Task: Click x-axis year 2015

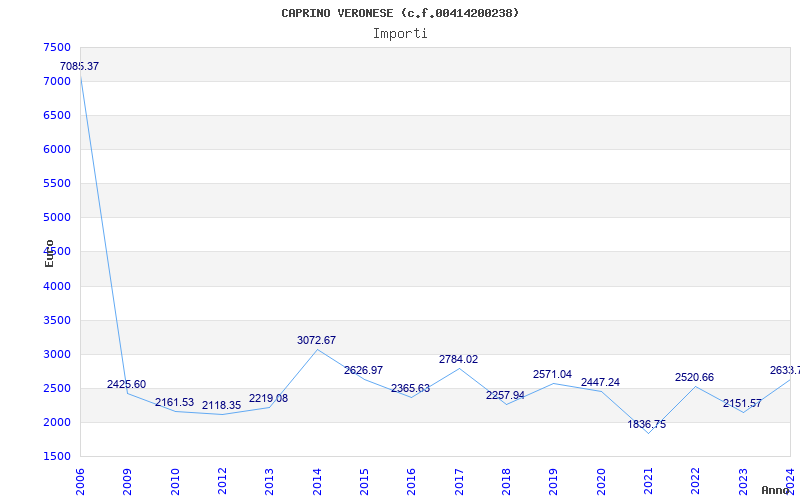Action: pyautogui.click(x=364, y=482)
